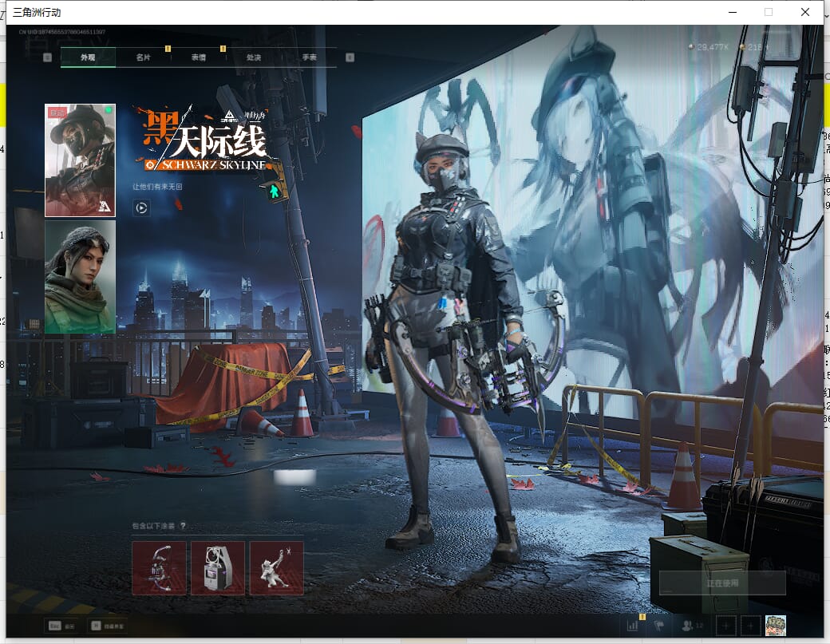This screenshot has height=644, width=830.
Task: Add teammate in first plus slot
Action: click(725, 626)
